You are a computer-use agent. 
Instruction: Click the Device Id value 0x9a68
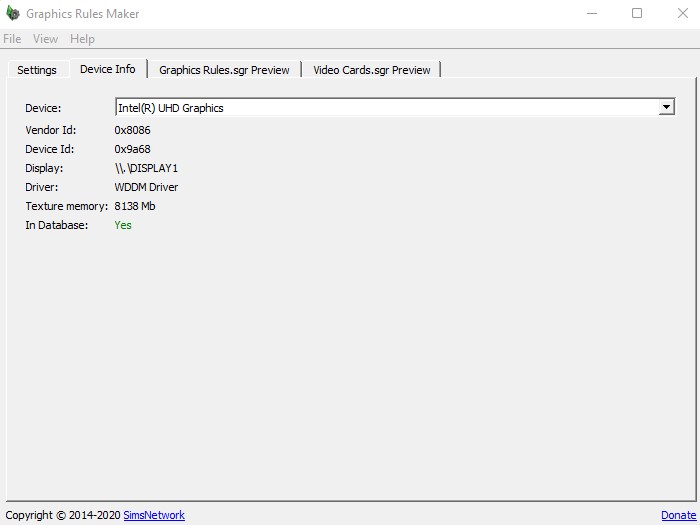pyautogui.click(x=132, y=149)
